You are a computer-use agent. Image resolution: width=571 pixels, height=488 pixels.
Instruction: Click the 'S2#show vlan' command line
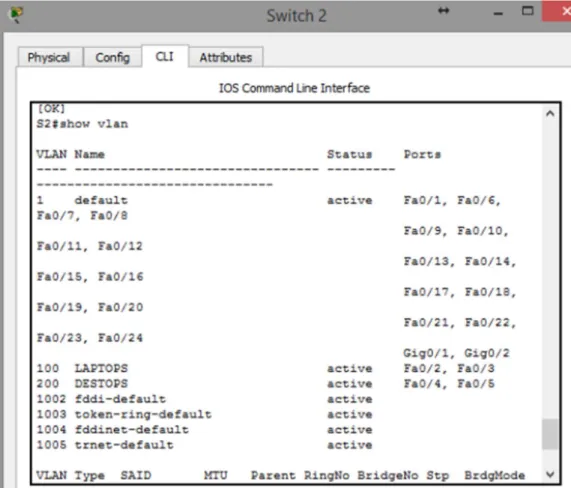[82, 124]
